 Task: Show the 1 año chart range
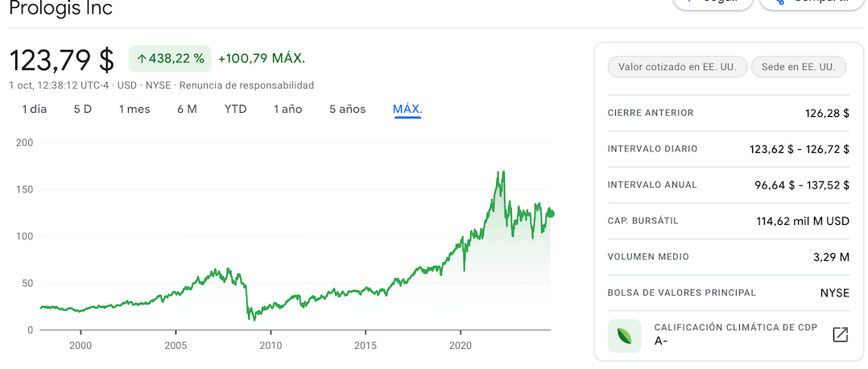[288, 109]
